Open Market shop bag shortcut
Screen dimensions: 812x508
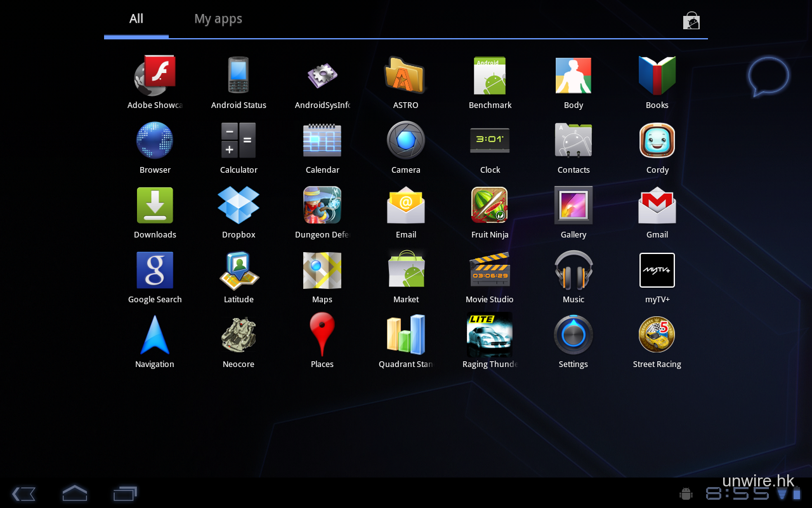[x=691, y=21]
